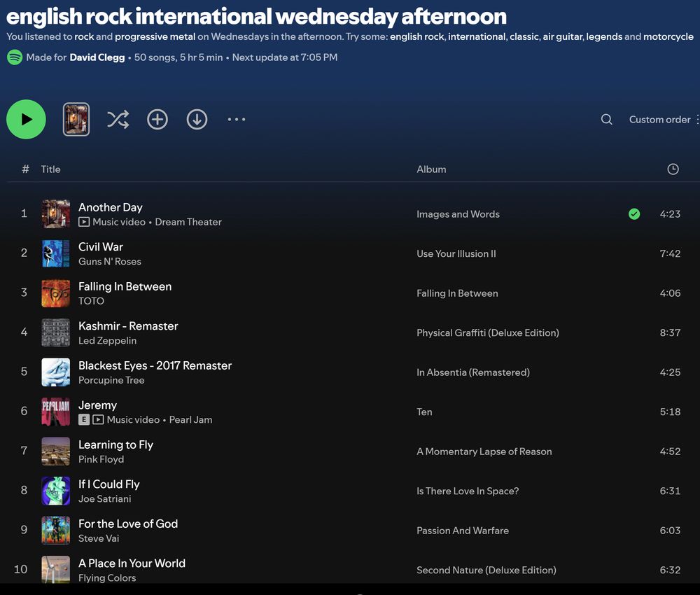Click the Jeremy Pearl Jam cover art
700x595 pixels.
(56, 412)
